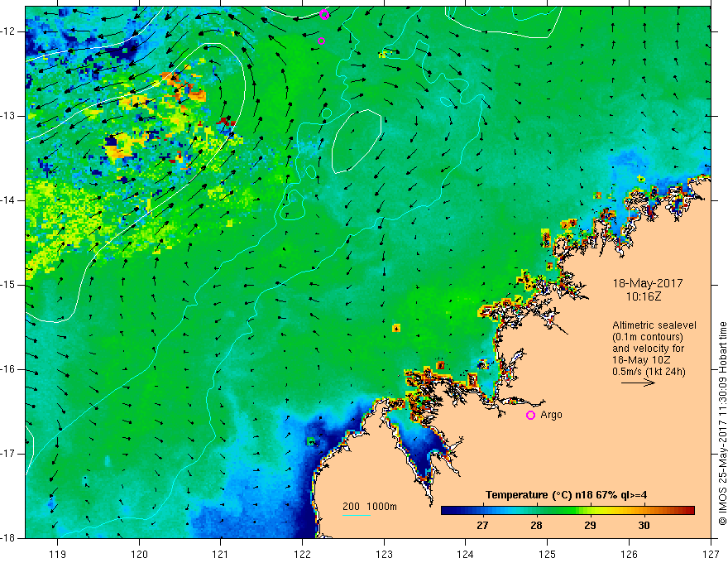Click the temperature color scale bar

click(x=568, y=511)
